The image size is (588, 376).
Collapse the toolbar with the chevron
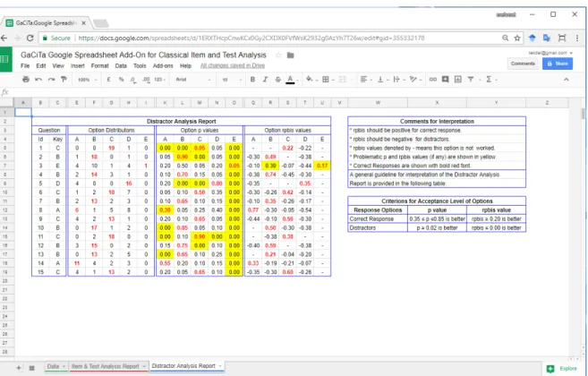[567, 80]
